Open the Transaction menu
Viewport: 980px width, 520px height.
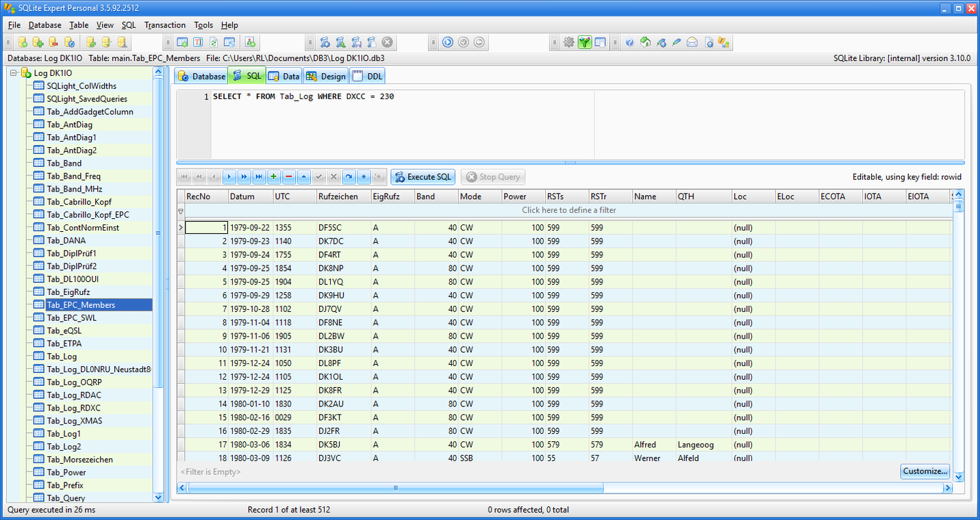point(164,25)
